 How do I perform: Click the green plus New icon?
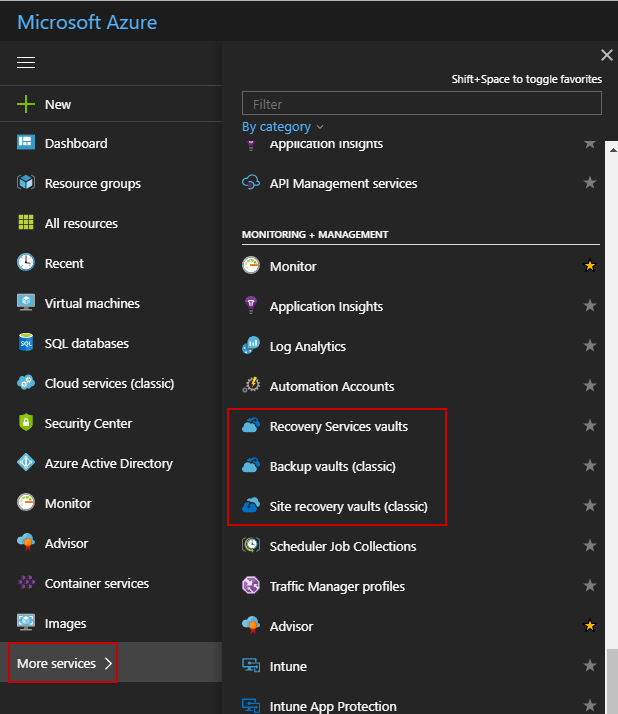click(x=26, y=104)
